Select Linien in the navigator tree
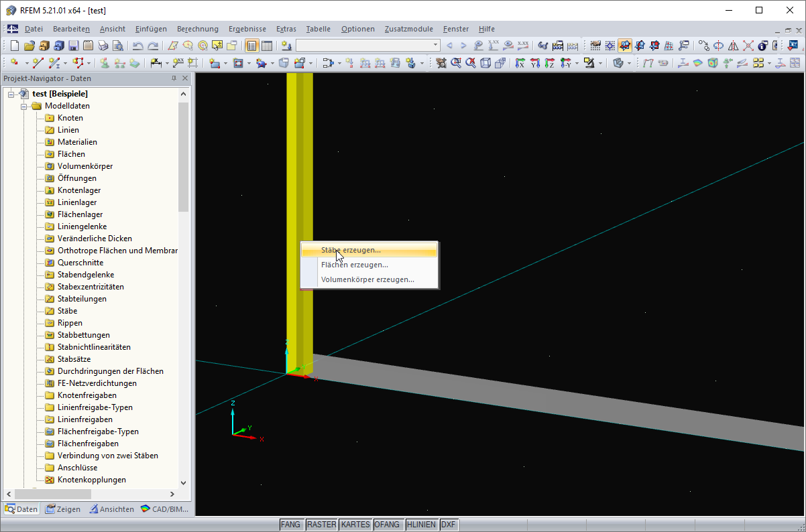 click(x=68, y=130)
